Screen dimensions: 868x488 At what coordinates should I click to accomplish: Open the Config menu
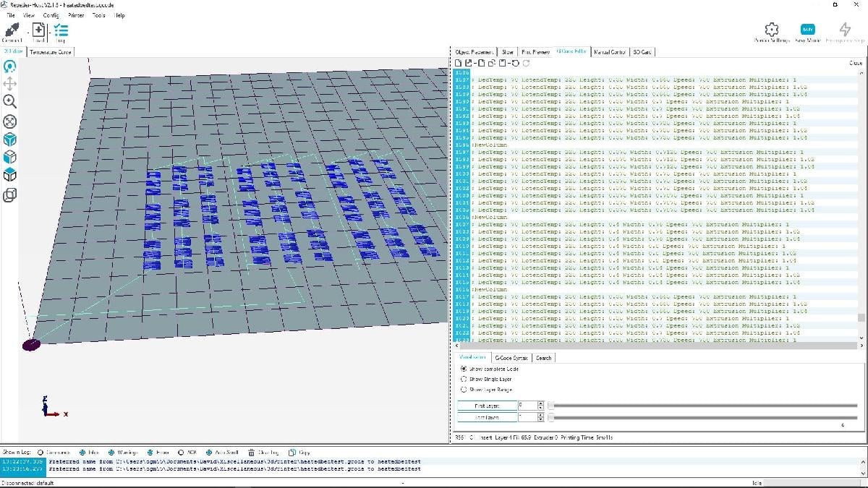pyautogui.click(x=51, y=15)
